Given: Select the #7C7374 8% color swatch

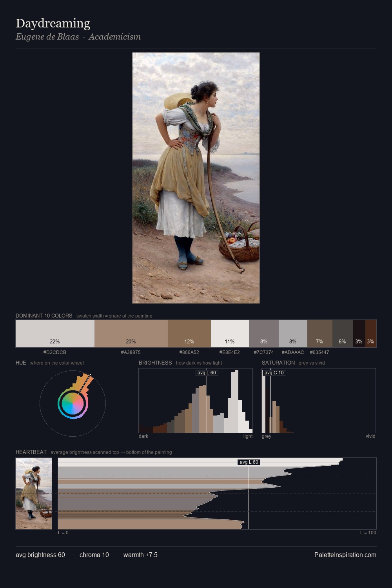Looking at the screenshot, I should tap(264, 334).
